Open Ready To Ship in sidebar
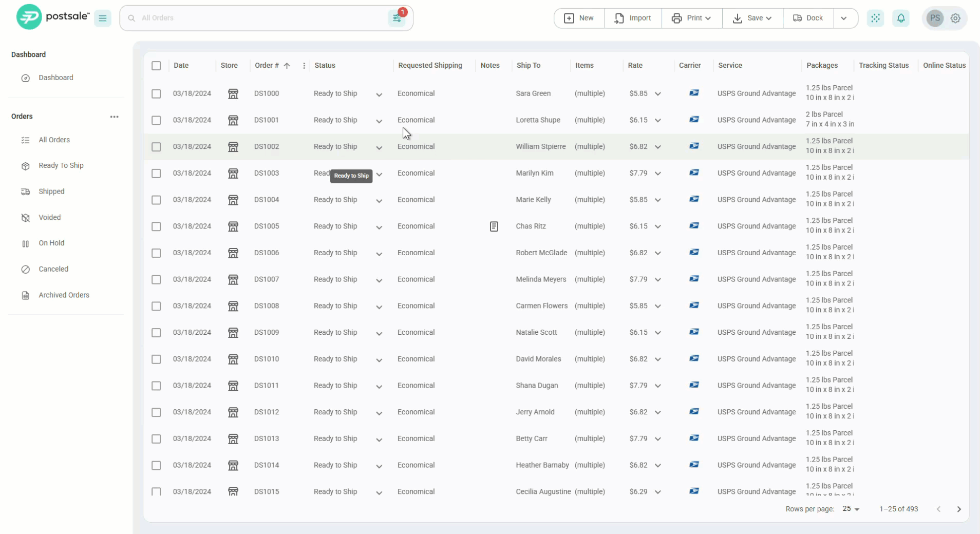This screenshot has width=980, height=534. click(61, 165)
